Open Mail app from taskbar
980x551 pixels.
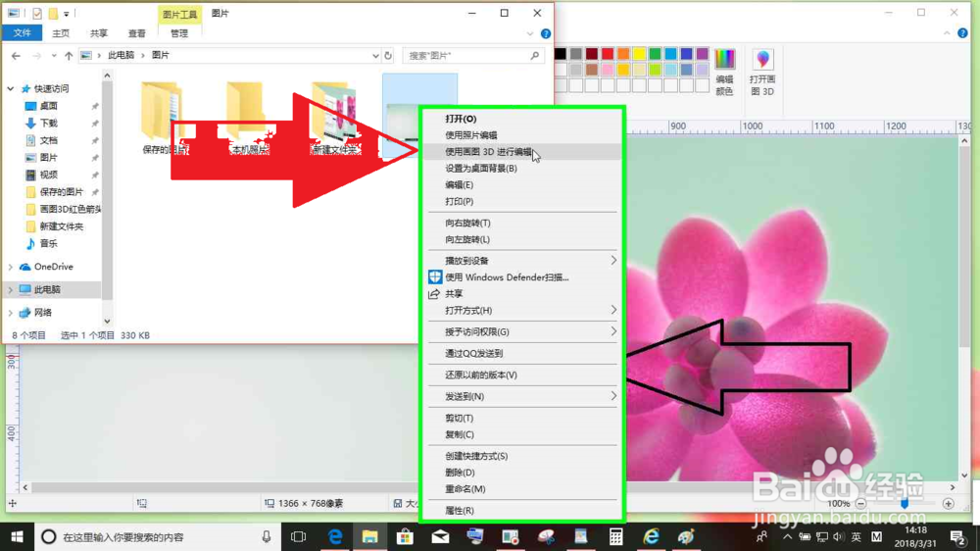pyautogui.click(x=440, y=536)
